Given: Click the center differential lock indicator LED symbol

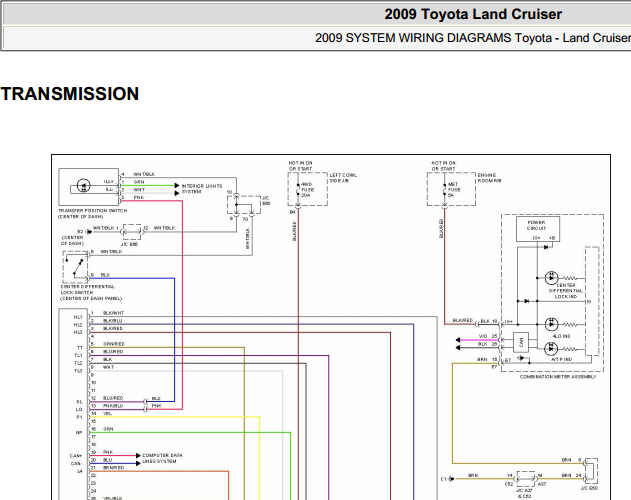Looking at the screenshot, I should tap(551, 278).
